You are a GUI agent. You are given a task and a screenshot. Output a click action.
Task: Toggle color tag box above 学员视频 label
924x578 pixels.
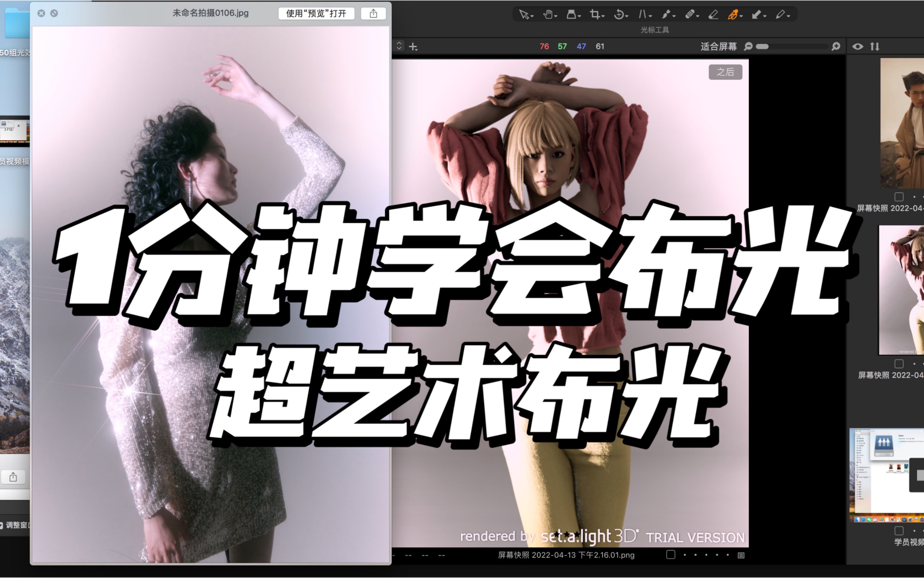pos(899,531)
